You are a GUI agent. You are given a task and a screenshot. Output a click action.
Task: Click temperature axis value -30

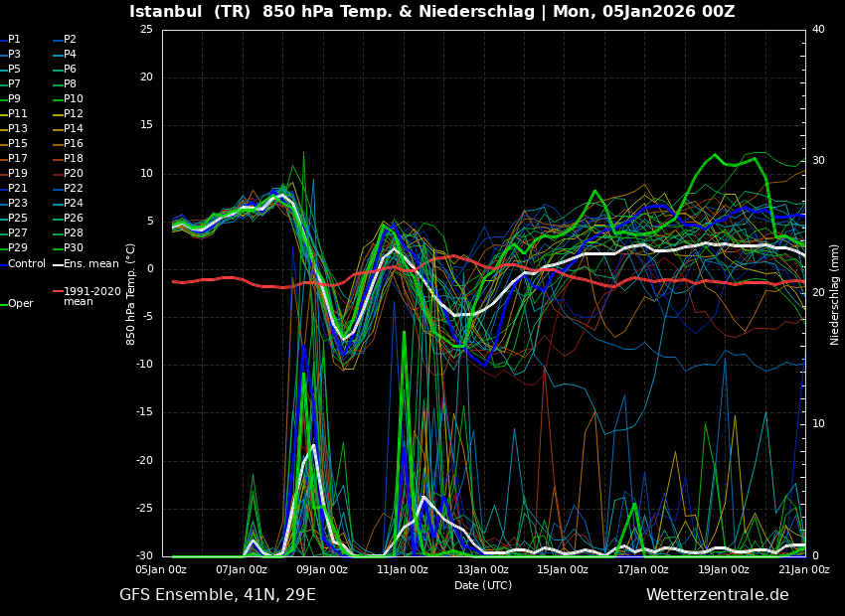145,556
